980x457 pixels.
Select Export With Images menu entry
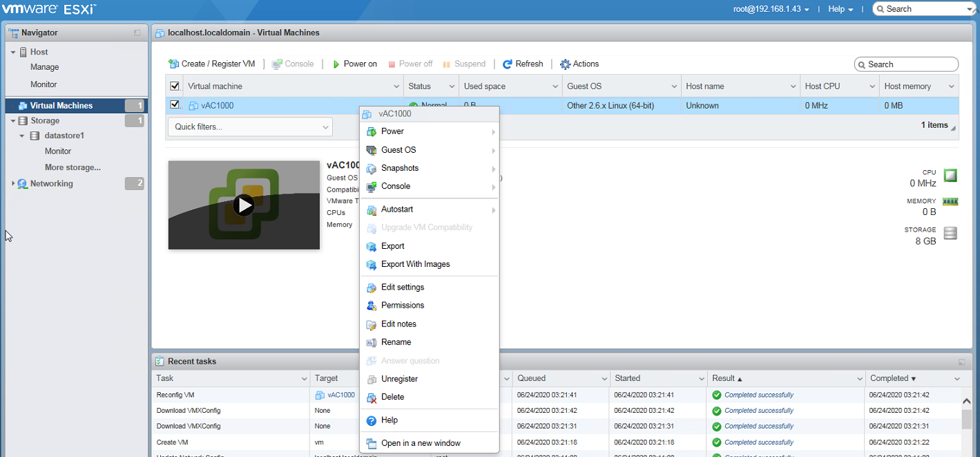430,264
